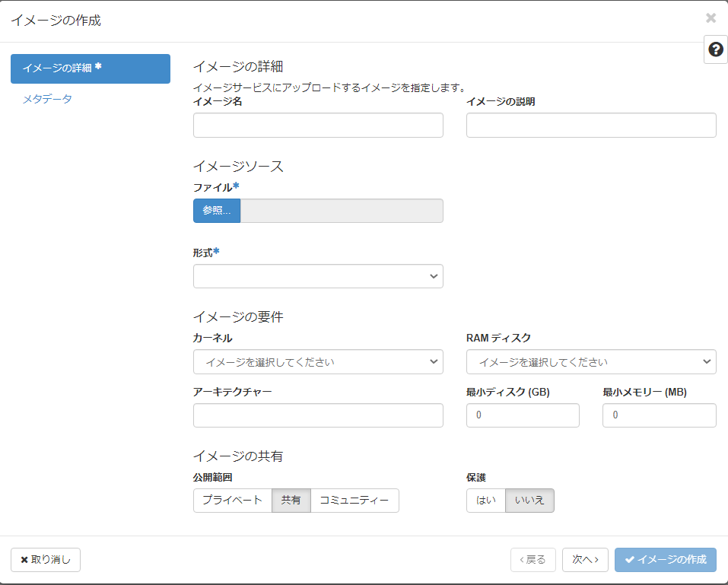The width and height of the screenshot is (728, 585).
Task: Open the RAM ディスク image dropdown
Action: (x=591, y=361)
